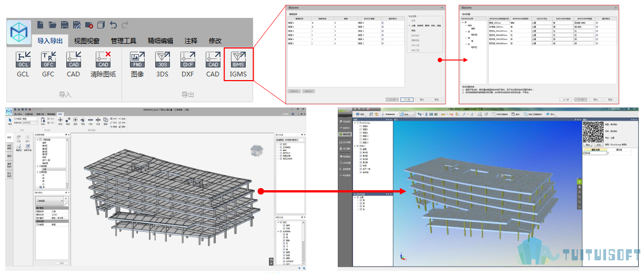Toggle export checkbox for 楼层 4 row
Screen dimensions: 644x274
point(383,31)
